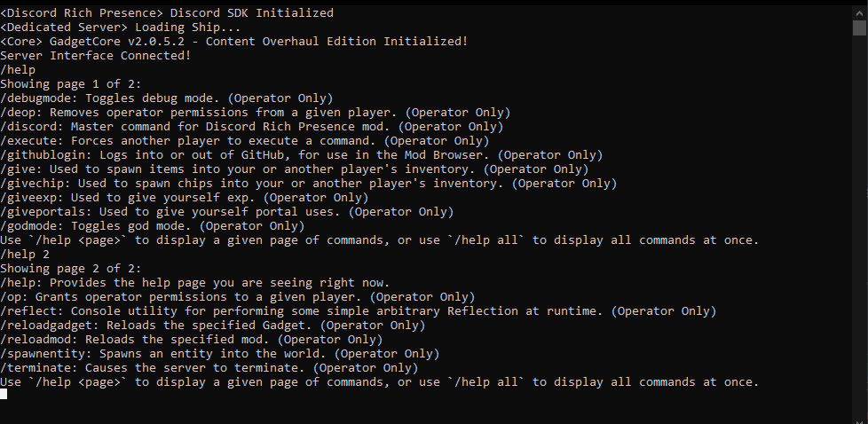Click the /terminate command line
This screenshot has height=424, width=868.
209,368
